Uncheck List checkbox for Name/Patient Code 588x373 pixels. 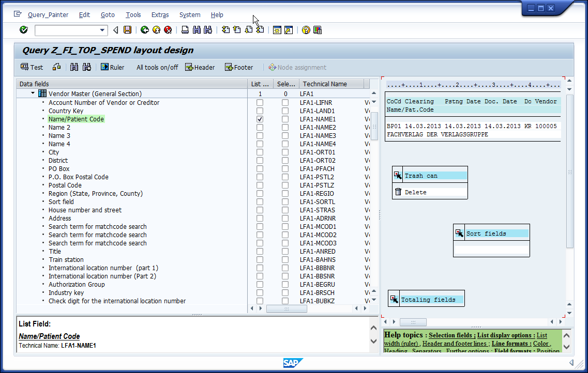coord(260,119)
